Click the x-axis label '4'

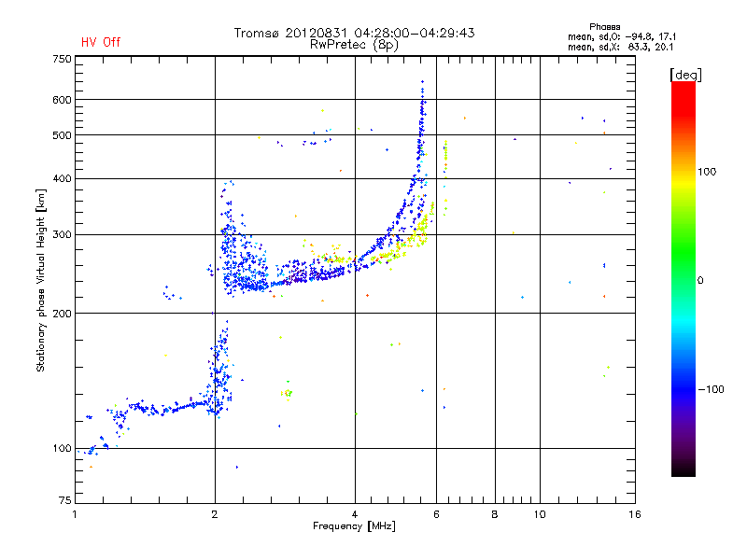coord(355,514)
